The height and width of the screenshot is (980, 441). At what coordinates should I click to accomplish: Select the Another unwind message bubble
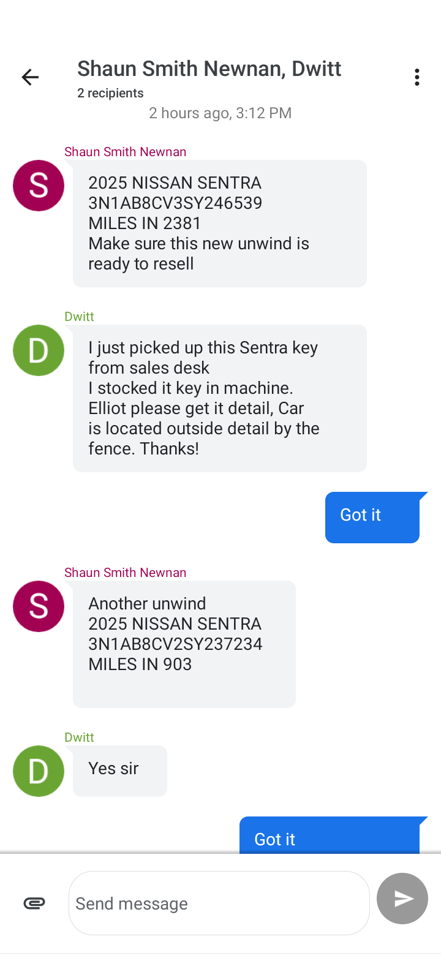(184, 644)
